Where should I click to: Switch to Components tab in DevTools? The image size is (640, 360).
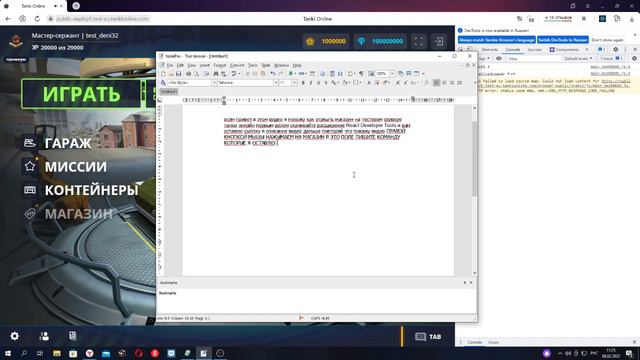click(x=564, y=49)
